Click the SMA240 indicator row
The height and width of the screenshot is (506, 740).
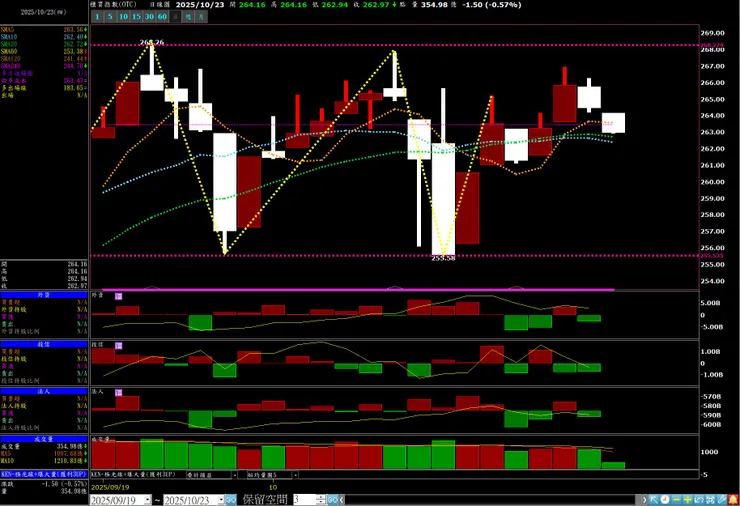(x=44, y=66)
